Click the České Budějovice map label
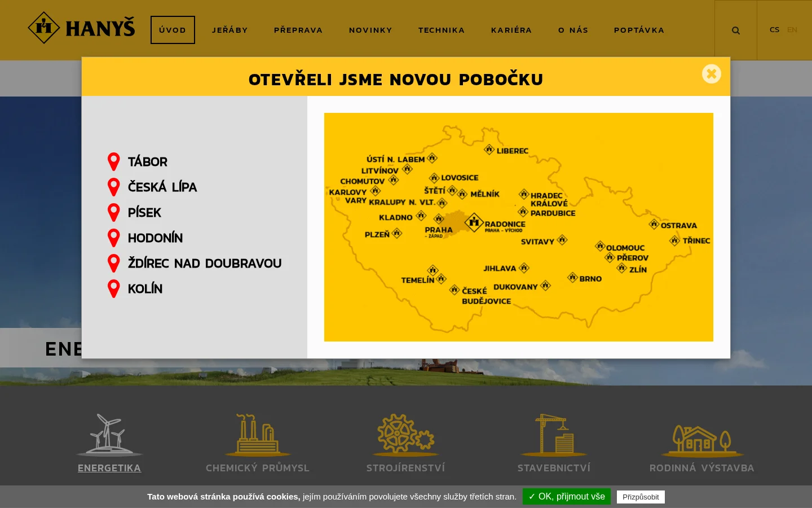The height and width of the screenshot is (508, 812). click(486, 296)
